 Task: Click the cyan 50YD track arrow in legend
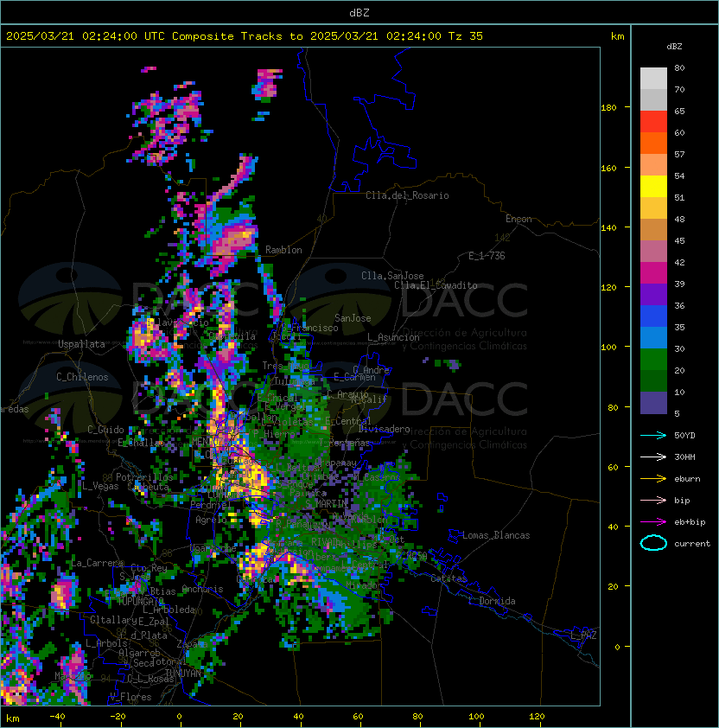coord(653,435)
